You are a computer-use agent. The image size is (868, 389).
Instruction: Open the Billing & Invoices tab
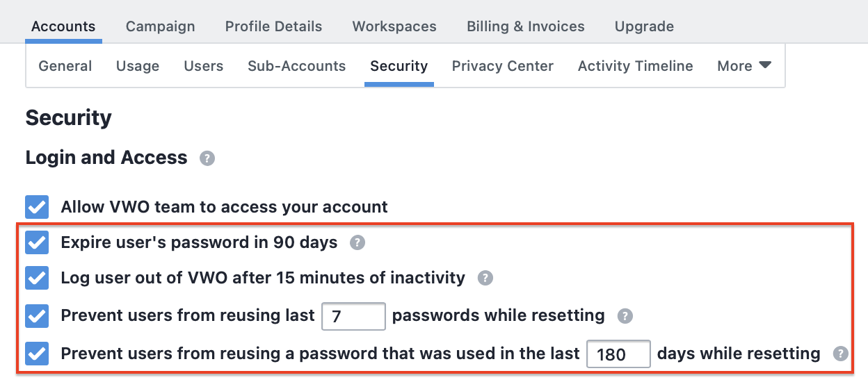(x=526, y=26)
